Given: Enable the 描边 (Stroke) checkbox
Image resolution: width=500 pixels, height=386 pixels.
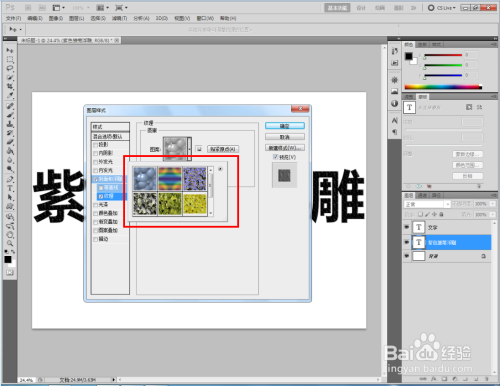Looking at the screenshot, I should pyautogui.click(x=95, y=239).
